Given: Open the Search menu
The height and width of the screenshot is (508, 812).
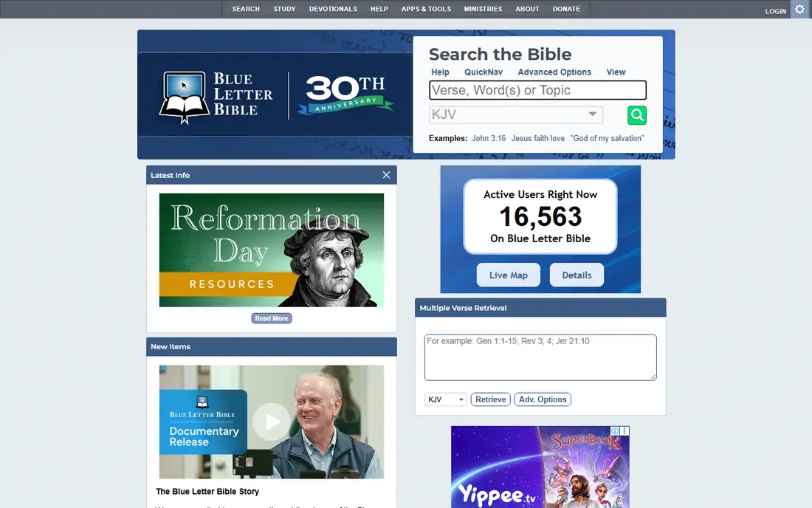Looking at the screenshot, I should point(246,10).
